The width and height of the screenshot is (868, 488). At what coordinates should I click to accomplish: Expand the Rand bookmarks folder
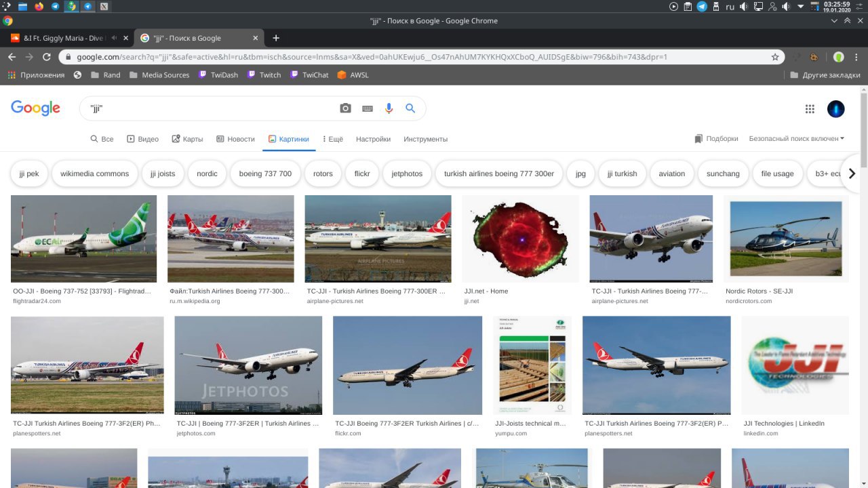coord(105,75)
